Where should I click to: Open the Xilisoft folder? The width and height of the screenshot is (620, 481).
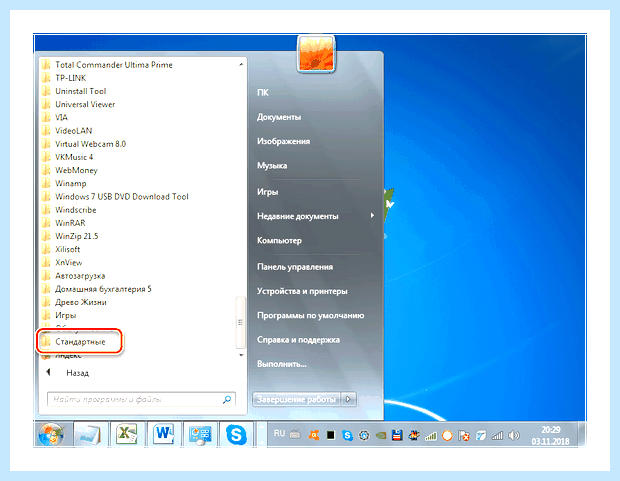pos(67,250)
